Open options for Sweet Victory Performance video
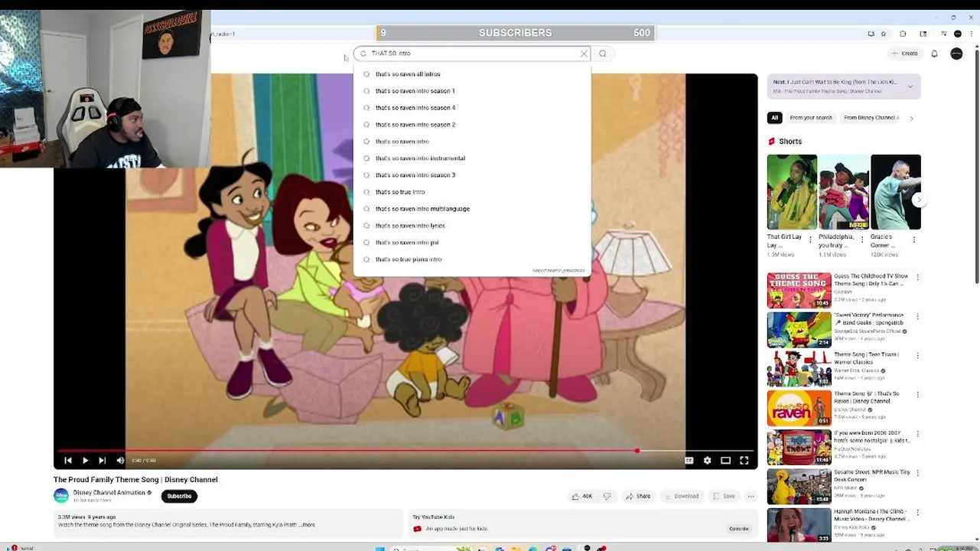The height and width of the screenshot is (551, 980). tap(917, 316)
